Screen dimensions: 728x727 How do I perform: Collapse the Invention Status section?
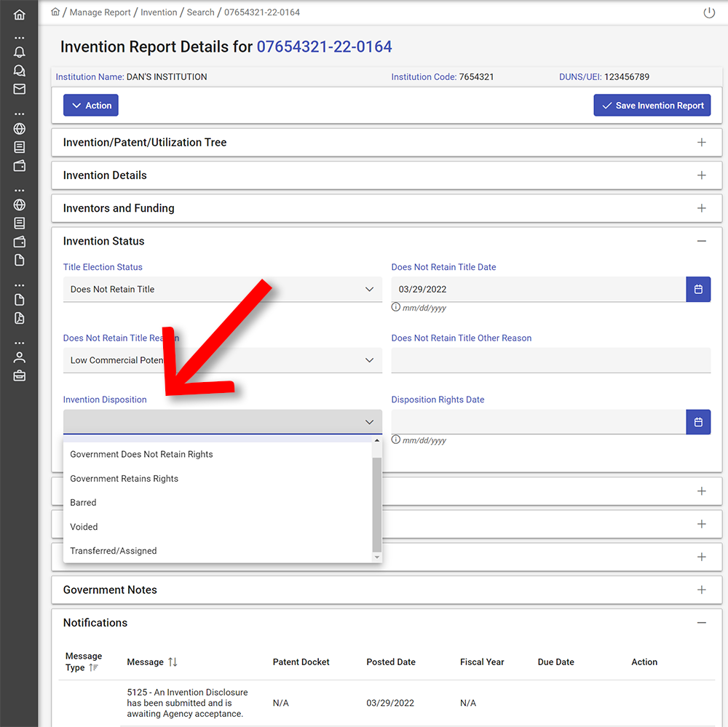[x=701, y=241]
